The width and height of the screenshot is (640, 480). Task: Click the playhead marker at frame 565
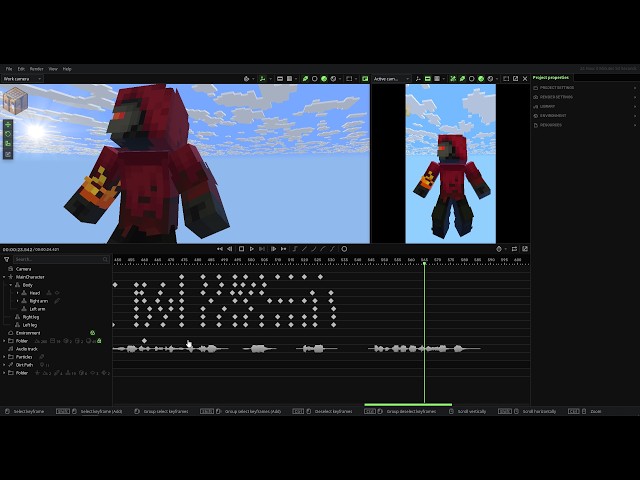point(424,263)
